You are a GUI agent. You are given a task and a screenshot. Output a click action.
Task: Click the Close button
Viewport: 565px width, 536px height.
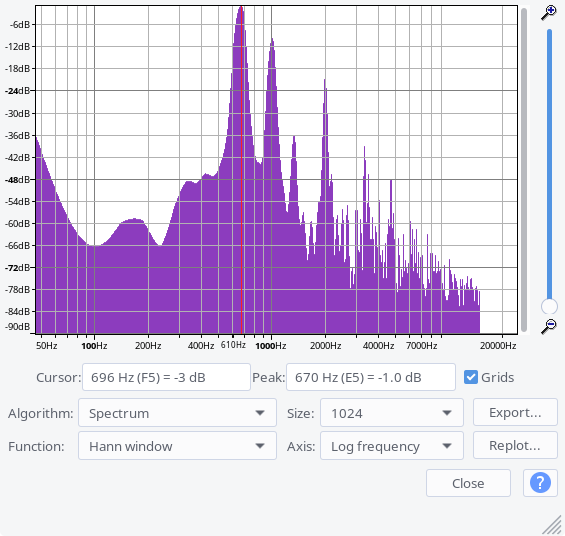click(468, 483)
